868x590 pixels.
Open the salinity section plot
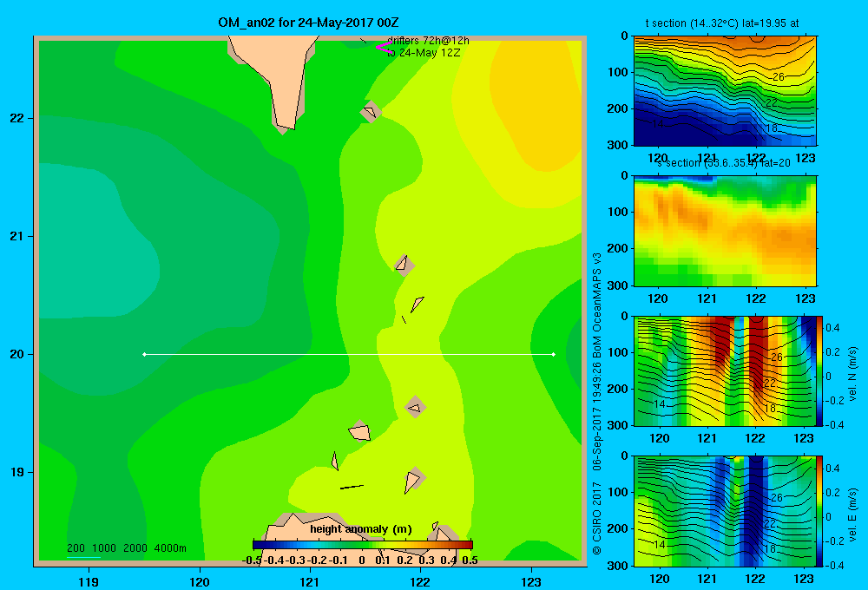pos(725,231)
